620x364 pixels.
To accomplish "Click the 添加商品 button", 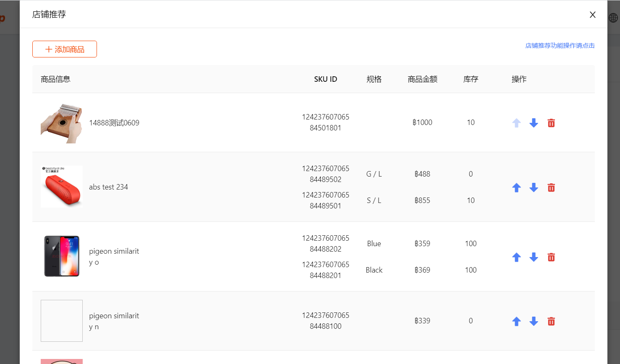I will [x=65, y=49].
